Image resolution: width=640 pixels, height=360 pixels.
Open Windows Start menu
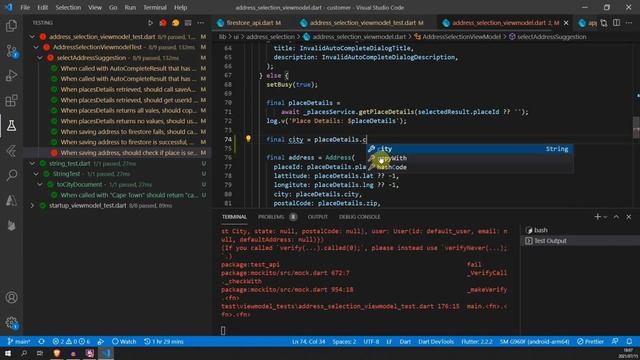(8, 353)
